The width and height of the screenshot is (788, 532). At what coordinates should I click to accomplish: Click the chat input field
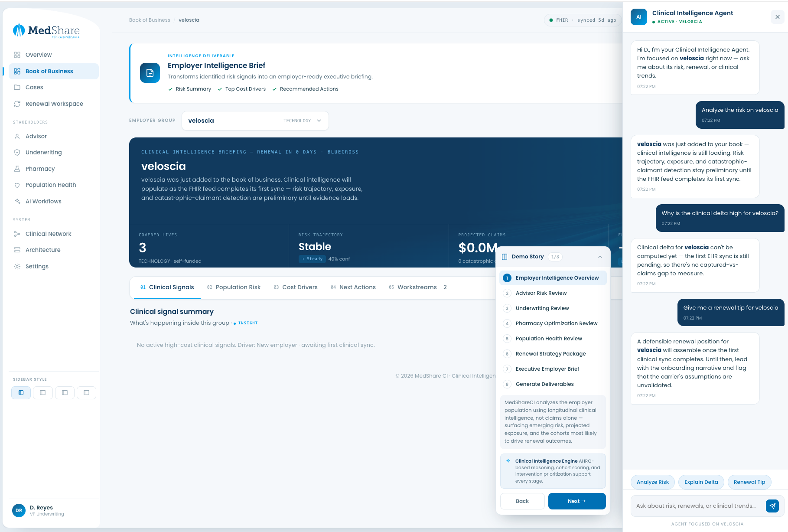pos(697,506)
